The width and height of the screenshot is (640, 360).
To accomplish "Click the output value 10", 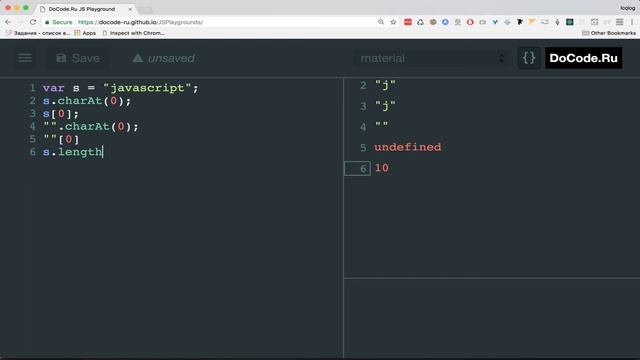I will (382, 168).
